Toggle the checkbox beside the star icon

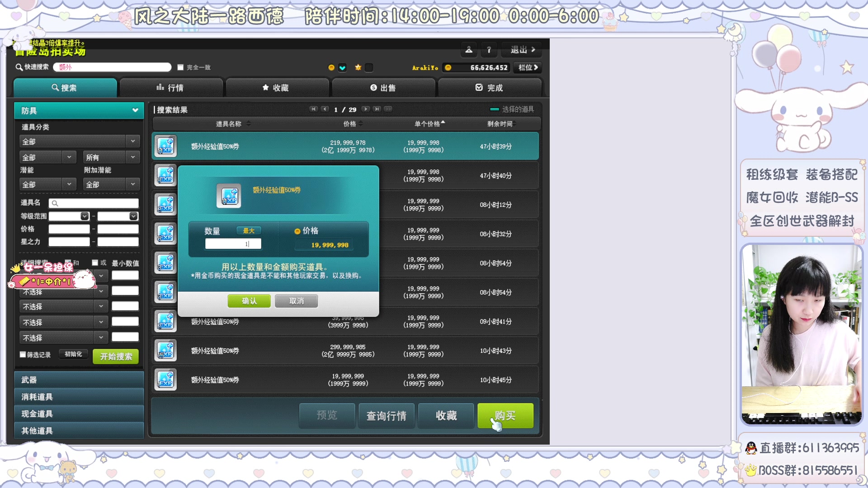[369, 68]
